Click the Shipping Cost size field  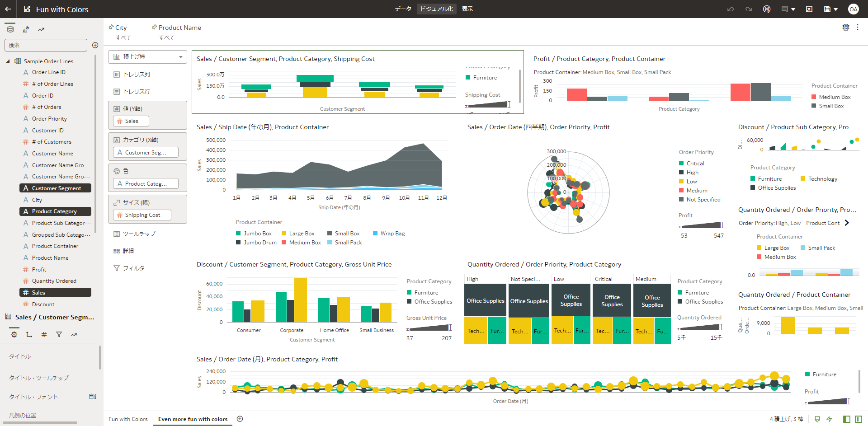pos(142,215)
